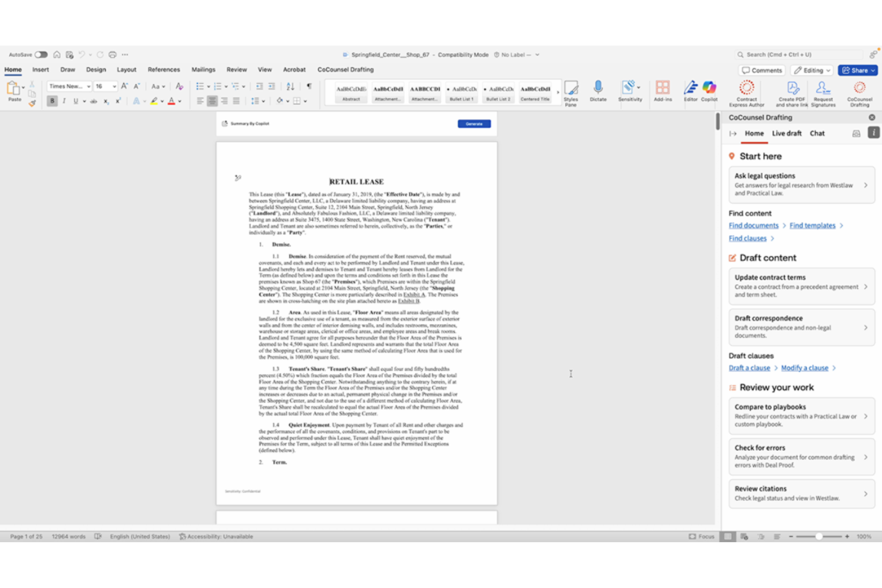
Task: Click Align Left icon
Action: pyautogui.click(x=200, y=101)
